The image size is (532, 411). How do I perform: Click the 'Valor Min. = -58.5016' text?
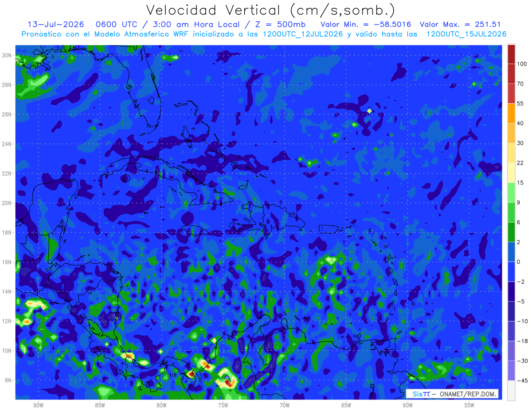tap(366, 24)
